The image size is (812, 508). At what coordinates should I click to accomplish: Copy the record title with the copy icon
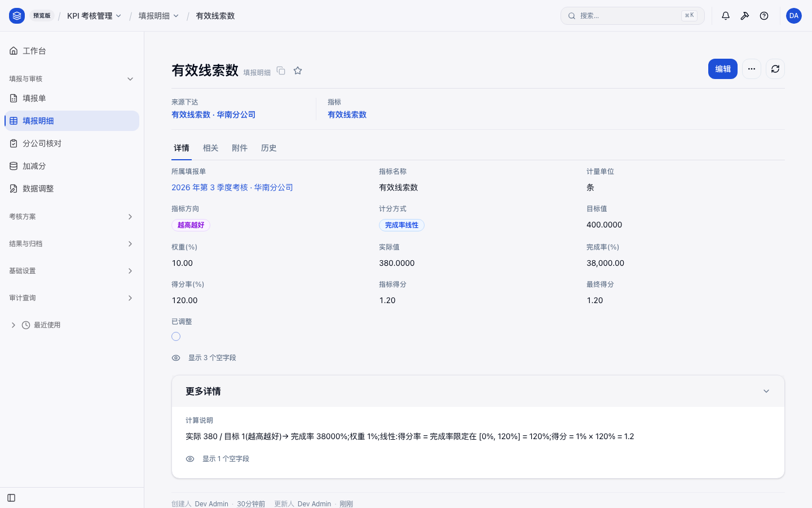coord(281,71)
